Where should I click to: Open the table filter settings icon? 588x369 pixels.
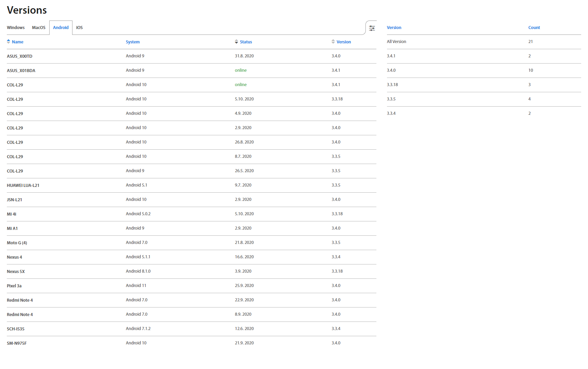point(372,28)
